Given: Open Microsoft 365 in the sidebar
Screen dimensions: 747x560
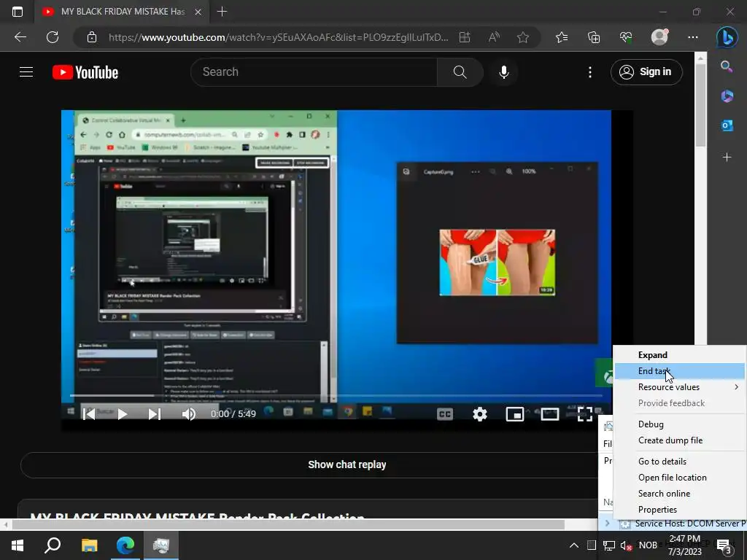Looking at the screenshot, I should 727,96.
